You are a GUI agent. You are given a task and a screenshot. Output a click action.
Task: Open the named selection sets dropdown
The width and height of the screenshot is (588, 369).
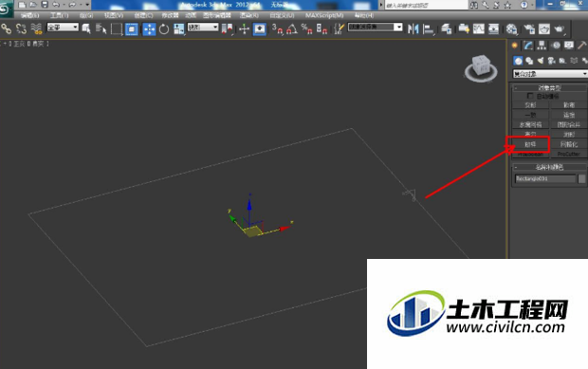[375, 27]
